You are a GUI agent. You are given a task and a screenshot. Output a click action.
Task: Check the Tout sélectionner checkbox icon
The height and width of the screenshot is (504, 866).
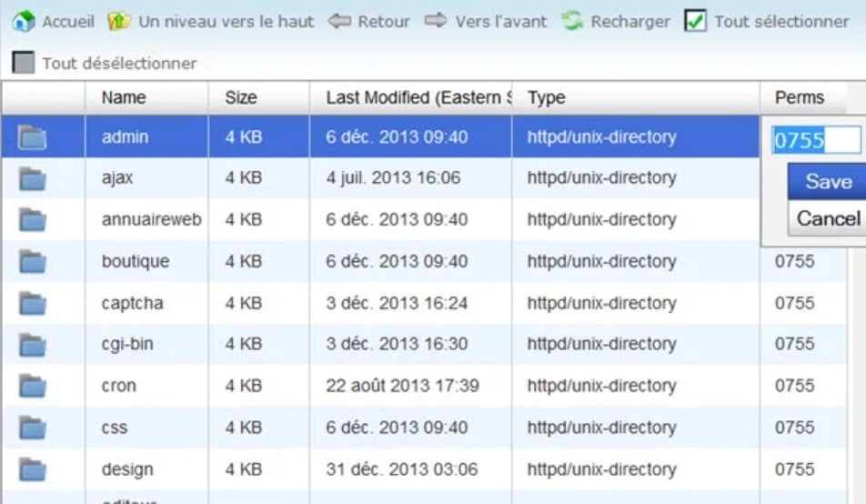(695, 21)
